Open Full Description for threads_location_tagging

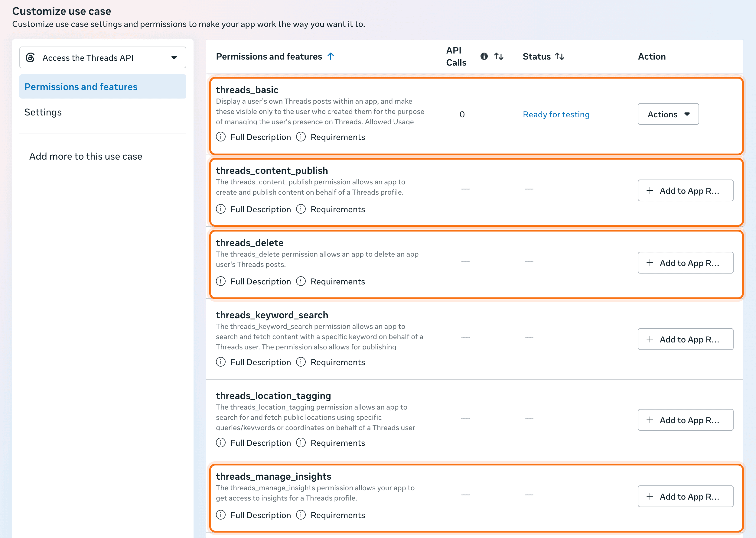[260, 443]
